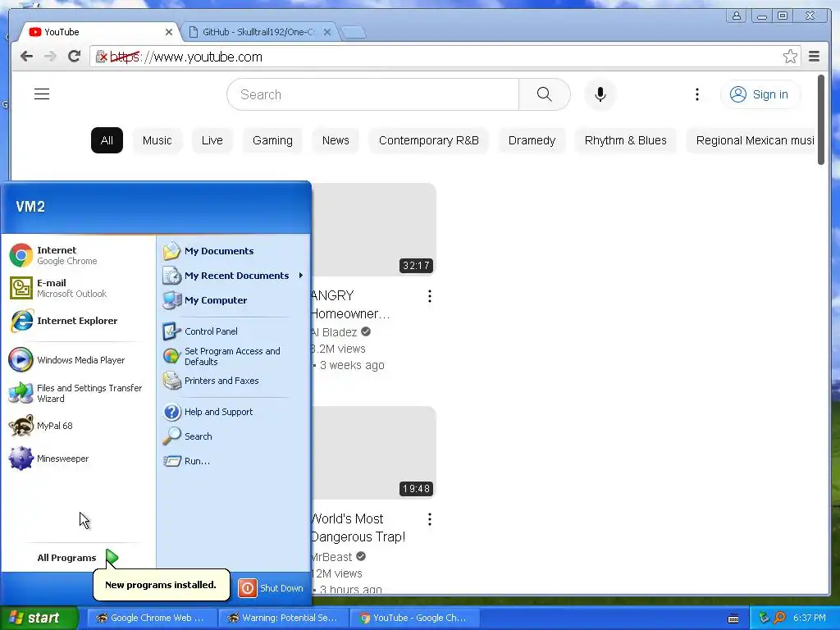Open YouTube settings three-dot menu
The height and width of the screenshot is (630, 840).
[696, 94]
